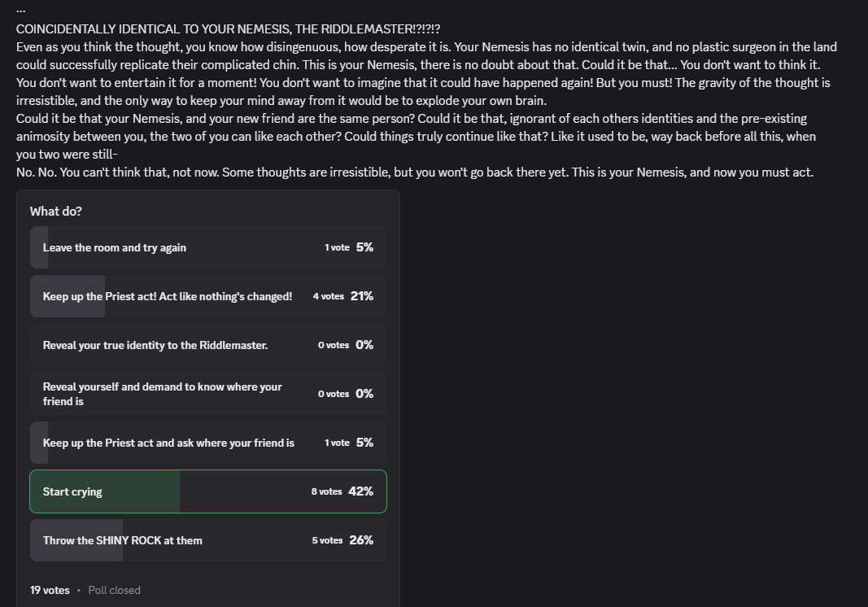868x607 pixels.
Task: Click the 'Poll closed' status text
Action: point(114,590)
